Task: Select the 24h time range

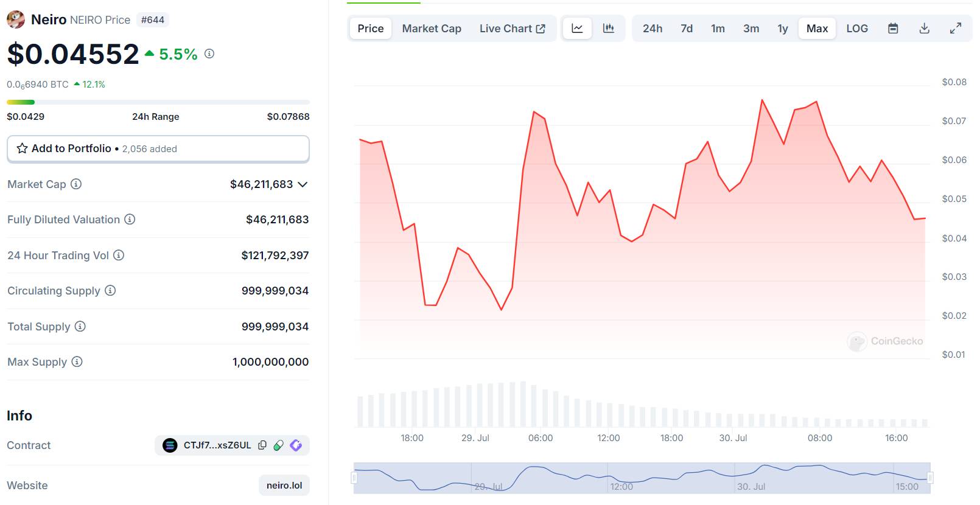Action: [653, 29]
